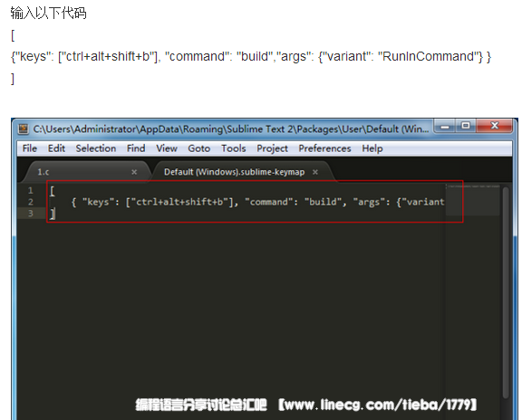
Task: Click the heading text 输入以下代码
Action: tap(48, 14)
